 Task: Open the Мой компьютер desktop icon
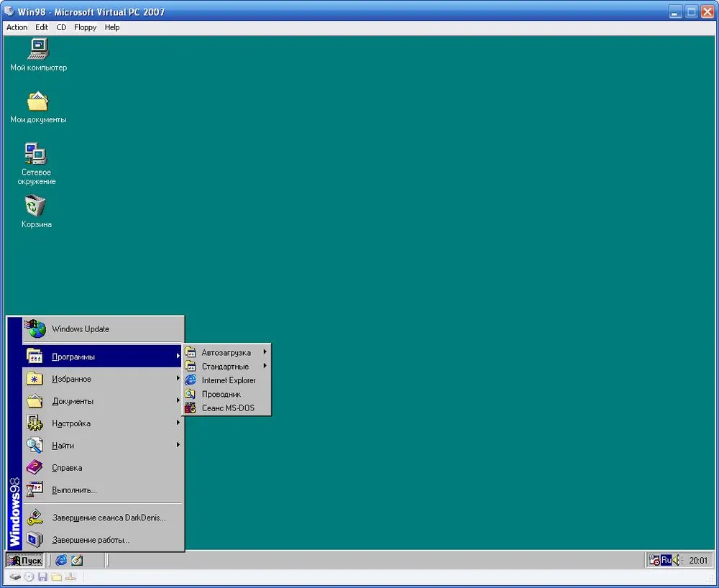pos(37,49)
